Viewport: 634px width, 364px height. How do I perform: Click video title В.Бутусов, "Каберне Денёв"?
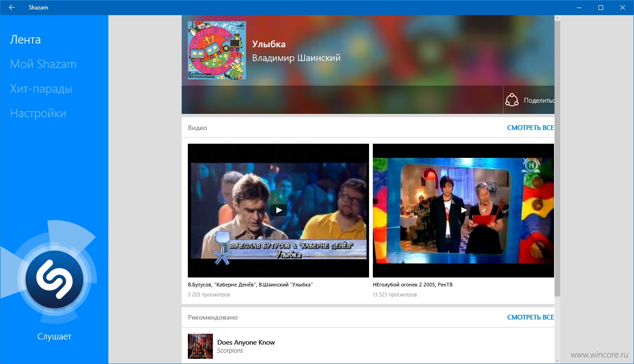tap(250, 285)
